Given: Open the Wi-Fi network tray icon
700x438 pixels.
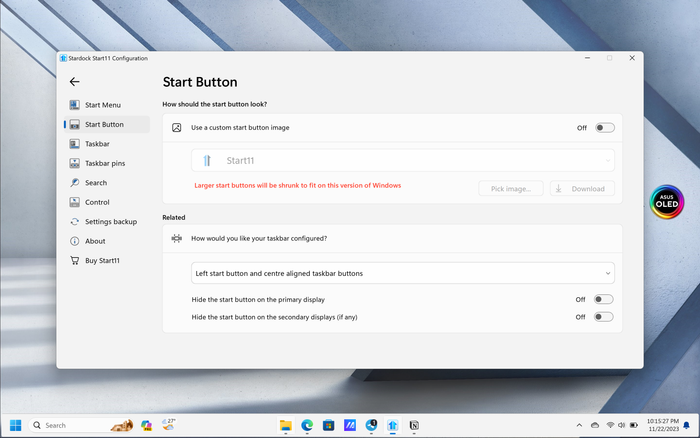Looking at the screenshot, I should (x=610, y=425).
